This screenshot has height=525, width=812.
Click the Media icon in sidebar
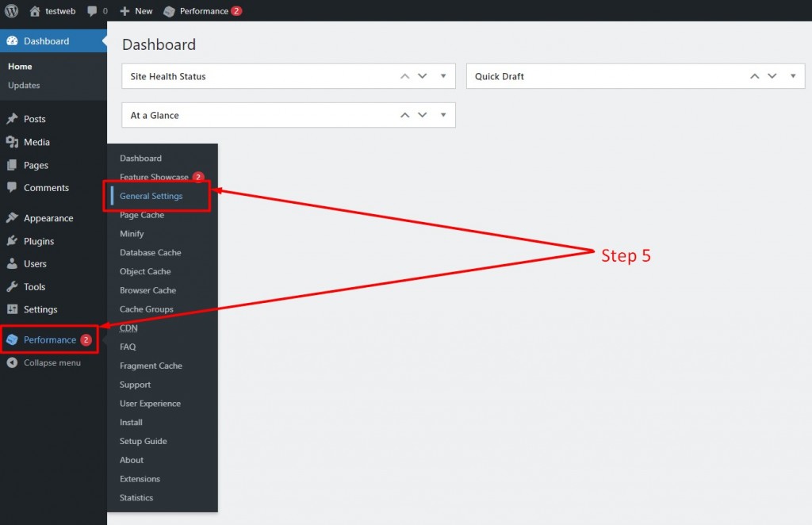[12, 142]
